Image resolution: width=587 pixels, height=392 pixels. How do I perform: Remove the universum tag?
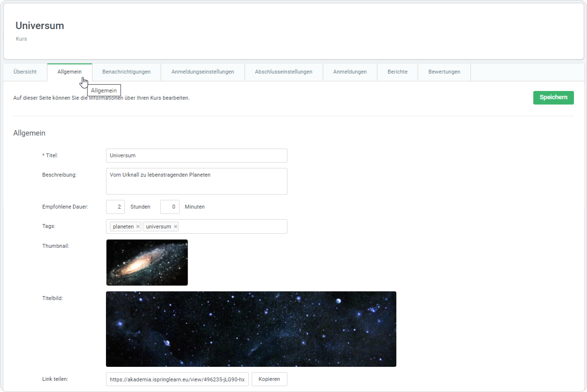tap(175, 226)
